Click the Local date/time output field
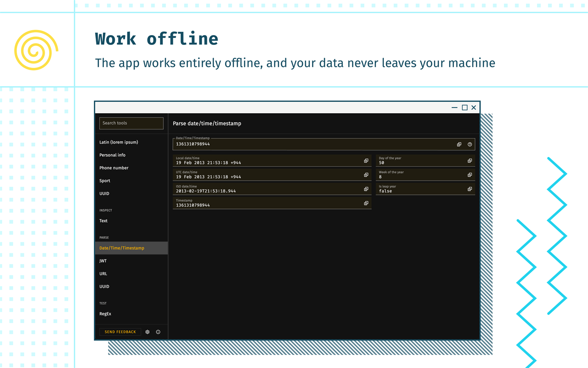Viewport: 588px width, 368px height. point(272,161)
